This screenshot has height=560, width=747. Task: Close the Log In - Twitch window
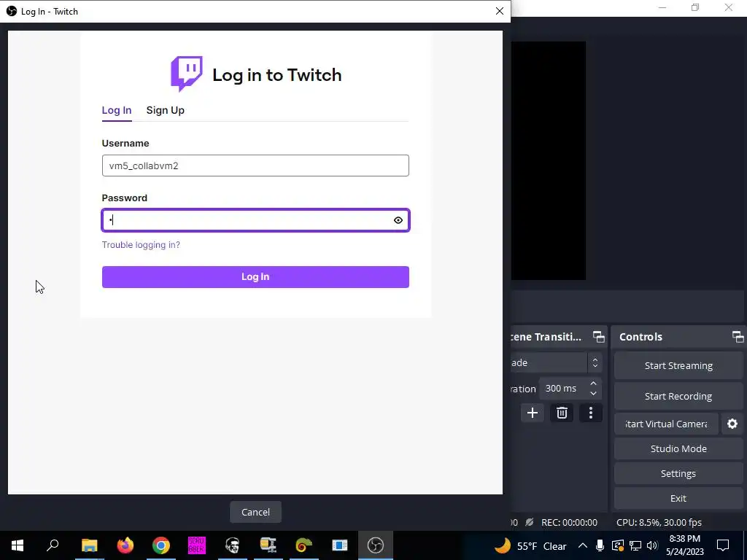click(x=499, y=11)
